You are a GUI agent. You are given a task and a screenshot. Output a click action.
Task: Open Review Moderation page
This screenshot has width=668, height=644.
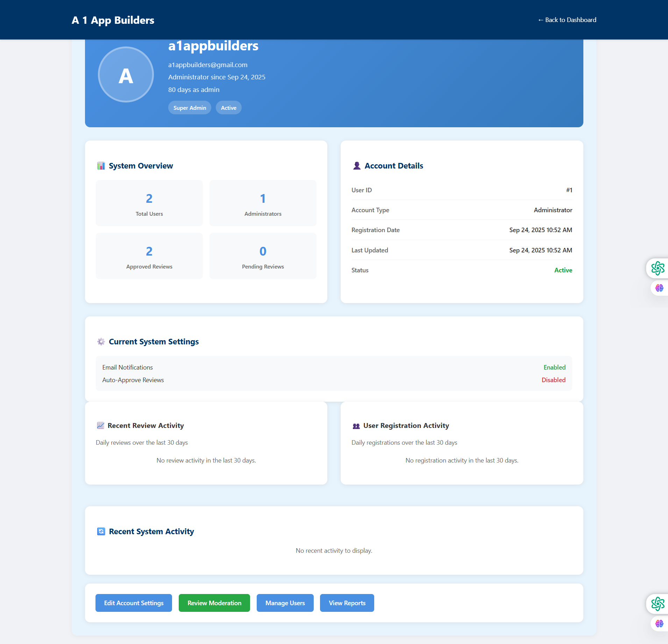tap(214, 603)
